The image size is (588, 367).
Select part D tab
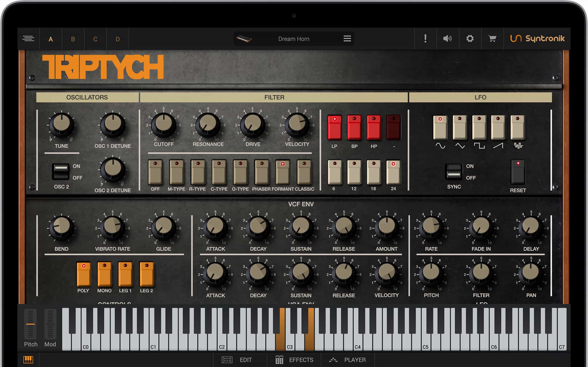(118, 39)
